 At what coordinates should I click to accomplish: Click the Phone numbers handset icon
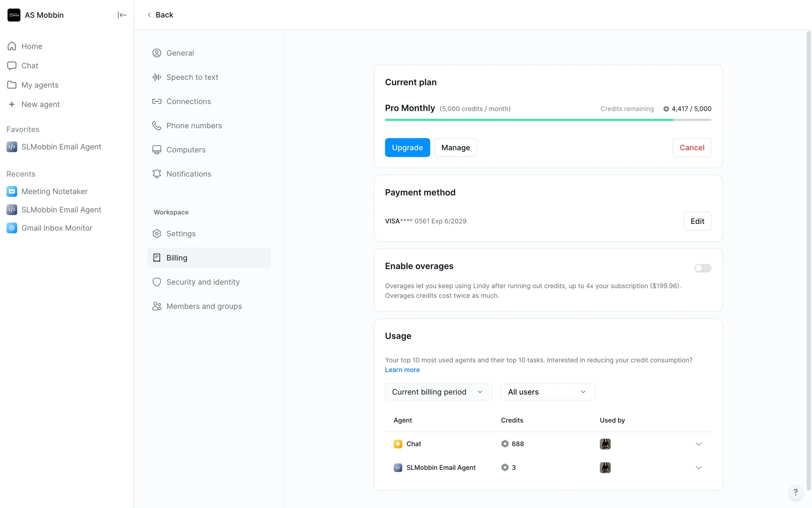tap(156, 126)
